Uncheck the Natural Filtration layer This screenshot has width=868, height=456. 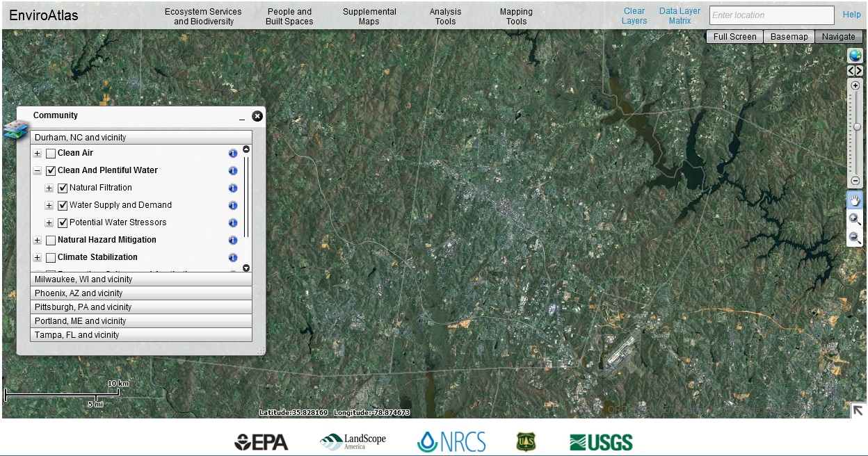[x=63, y=188]
